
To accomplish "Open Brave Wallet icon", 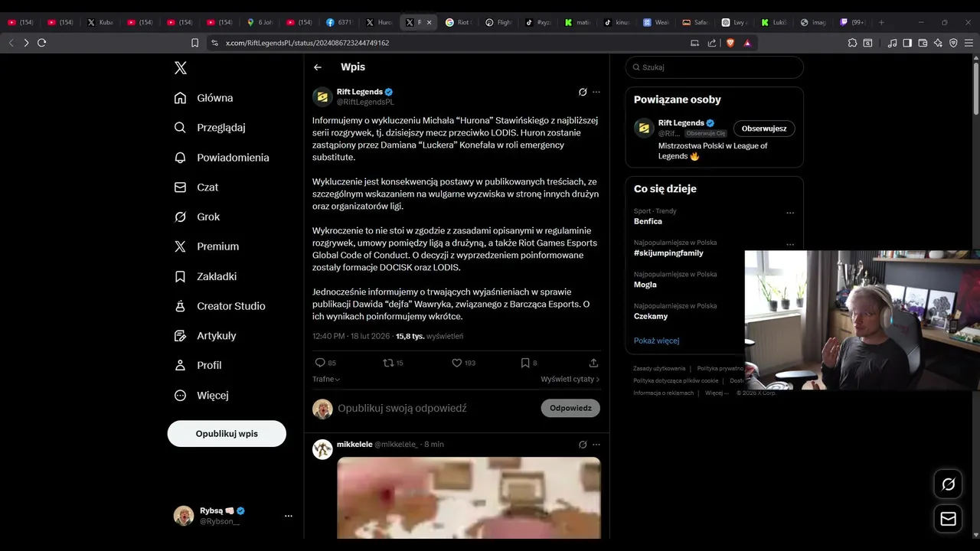I will (923, 43).
